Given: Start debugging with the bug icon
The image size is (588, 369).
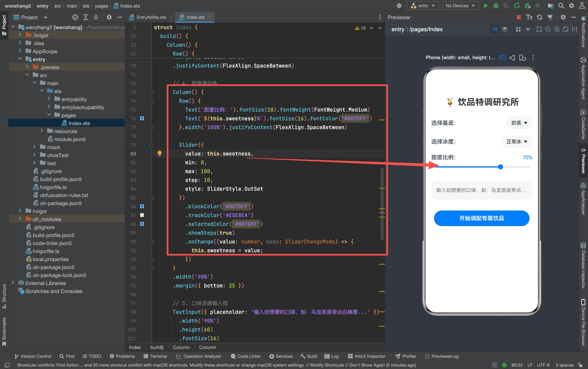Looking at the screenshot, I should 496,6.
